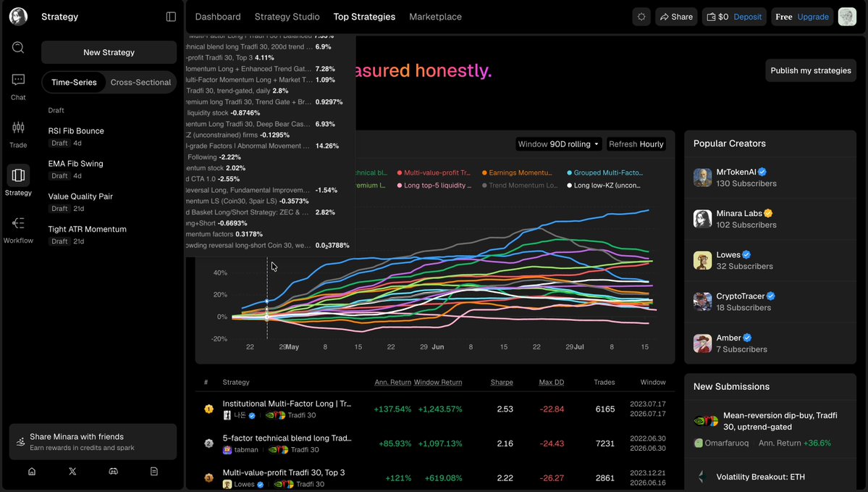
Task: Select the Top Strategies tab
Action: click(x=364, y=17)
